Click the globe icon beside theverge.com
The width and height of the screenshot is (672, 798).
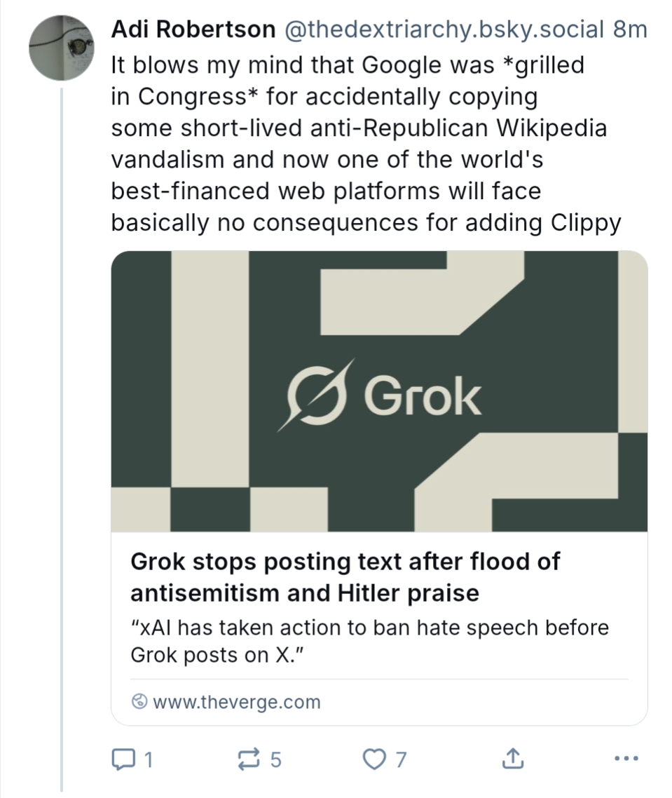[x=139, y=702]
